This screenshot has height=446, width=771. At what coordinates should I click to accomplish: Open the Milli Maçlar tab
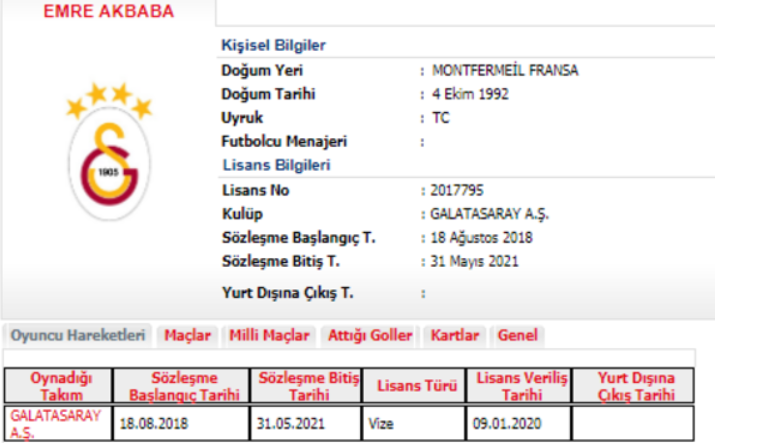pos(269,335)
